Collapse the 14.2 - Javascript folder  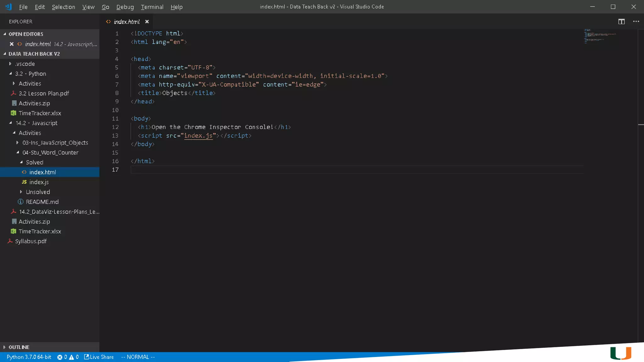tap(36, 123)
